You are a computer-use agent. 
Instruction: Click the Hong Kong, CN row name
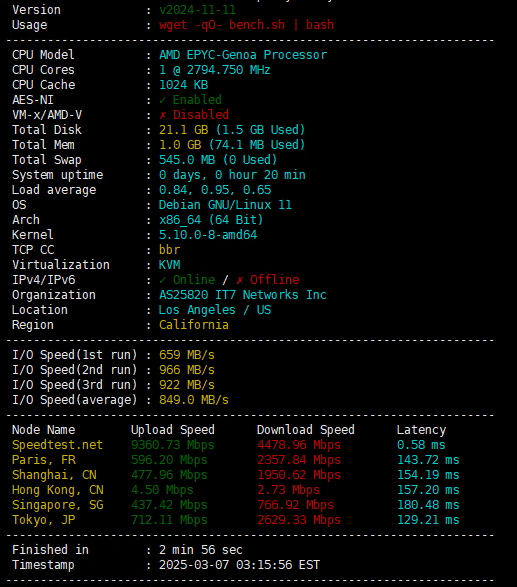(x=58, y=490)
